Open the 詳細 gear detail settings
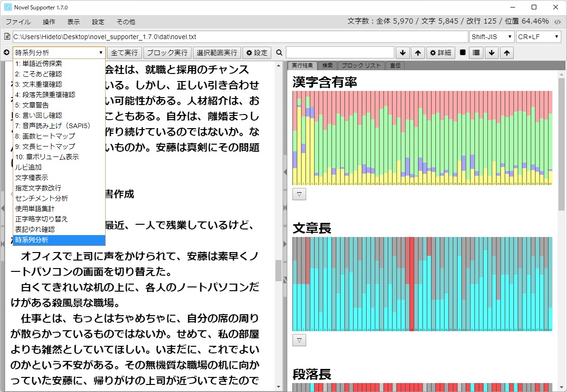Screen dimensions: 567x392 [440, 52]
